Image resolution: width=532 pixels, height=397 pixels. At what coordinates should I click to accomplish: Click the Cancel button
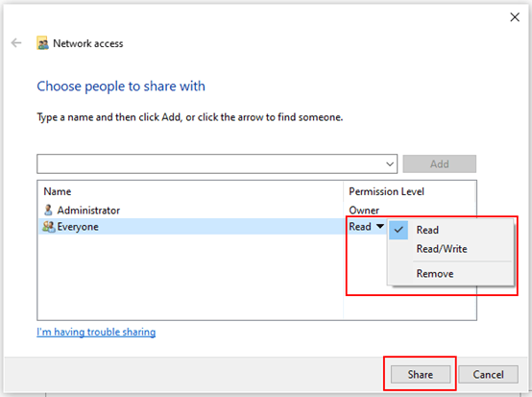point(488,374)
